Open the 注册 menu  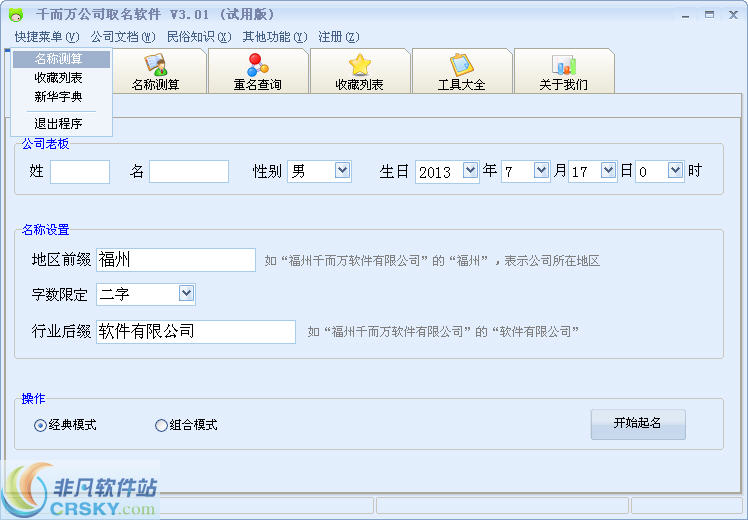click(338, 37)
